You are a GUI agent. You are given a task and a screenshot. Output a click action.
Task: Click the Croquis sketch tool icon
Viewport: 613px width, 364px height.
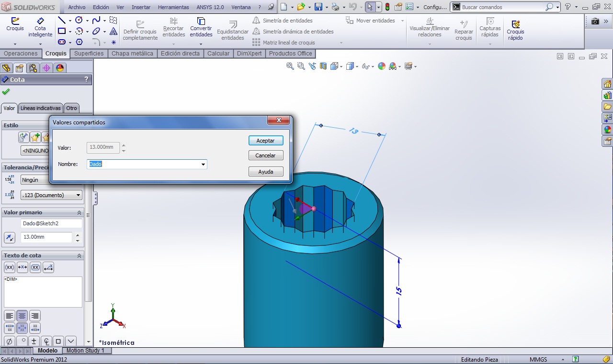tap(15, 21)
